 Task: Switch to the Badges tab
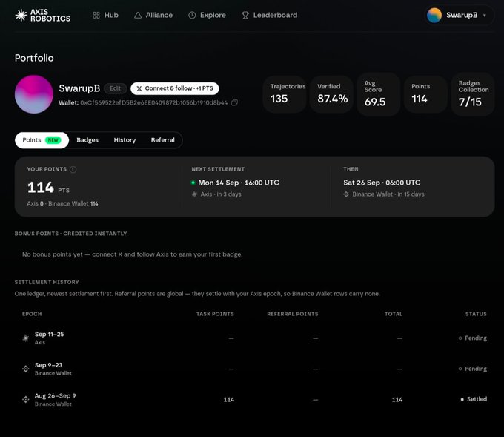(x=87, y=140)
